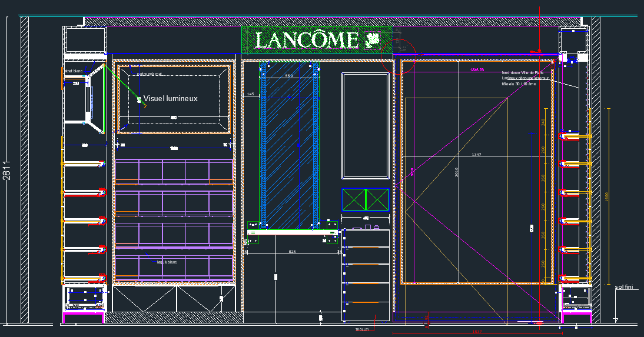Select the rose logo beside LANCÔME
Screen dimensions: 644x337
point(371,40)
